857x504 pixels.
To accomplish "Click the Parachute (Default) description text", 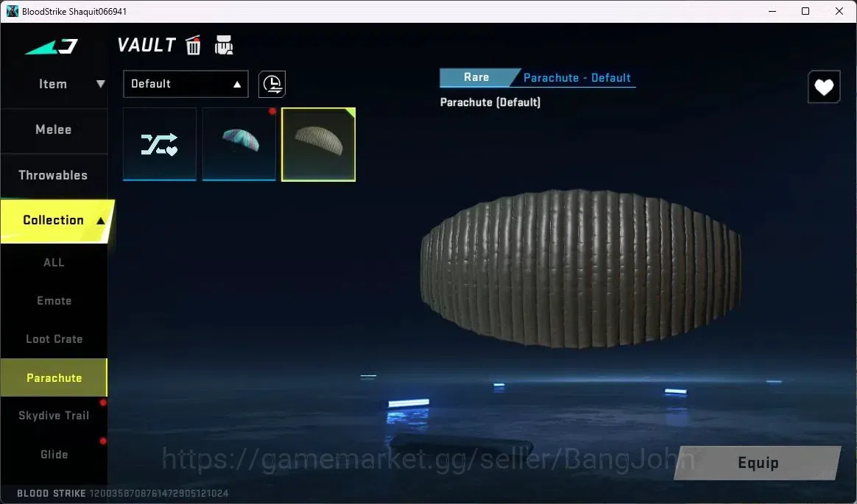I will tap(490, 102).
